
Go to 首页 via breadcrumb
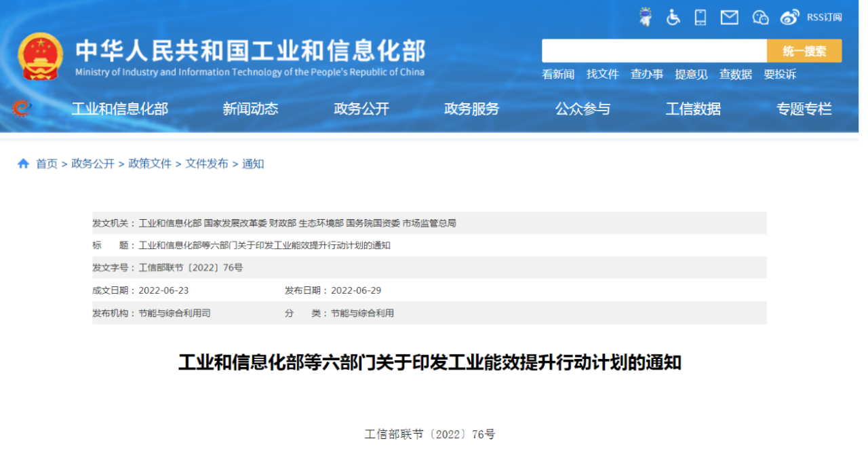[47, 164]
